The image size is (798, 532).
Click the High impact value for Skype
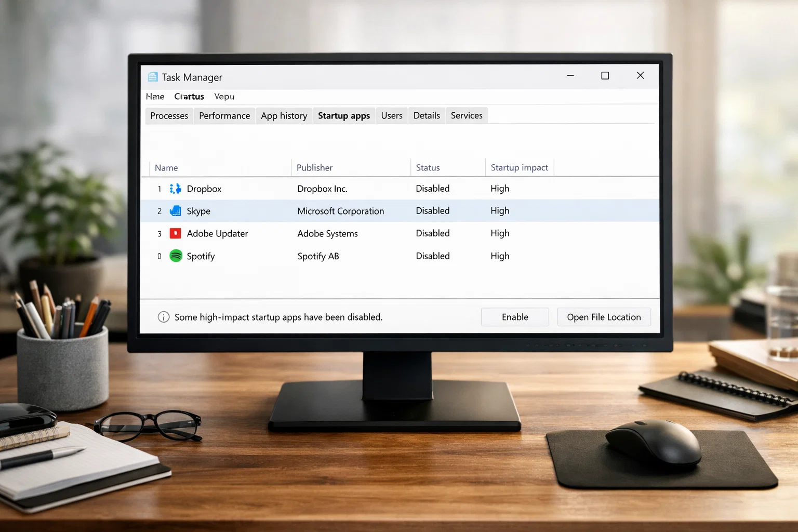[x=500, y=210]
